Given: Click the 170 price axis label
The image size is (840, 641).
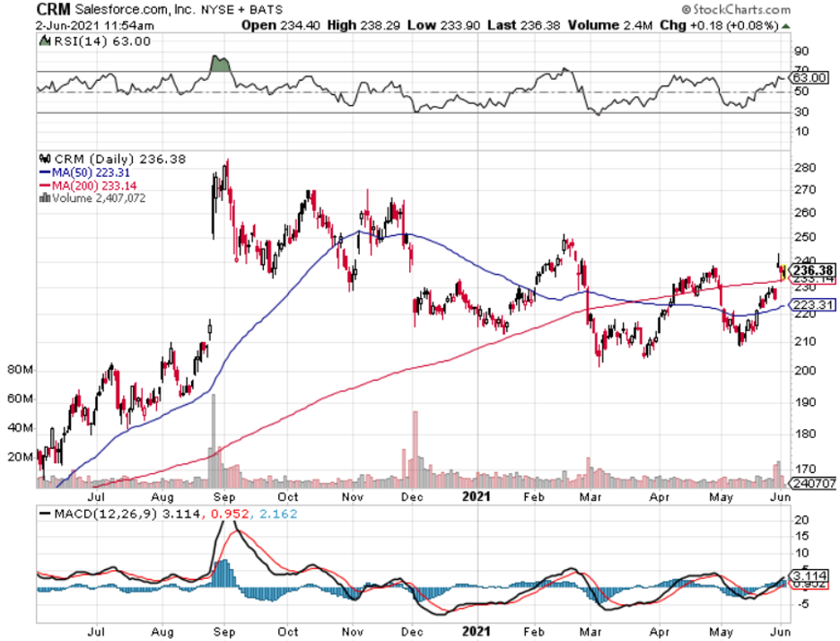Looking at the screenshot, I should (805, 470).
